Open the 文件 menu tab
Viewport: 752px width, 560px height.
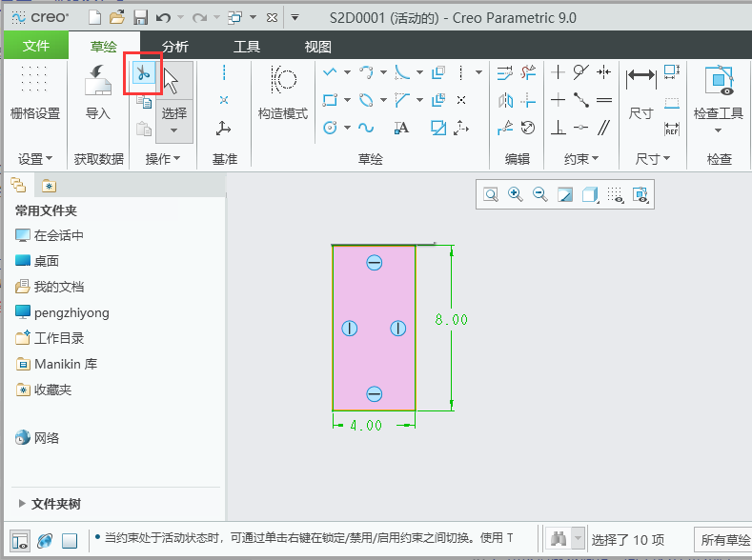pyautogui.click(x=36, y=46)
